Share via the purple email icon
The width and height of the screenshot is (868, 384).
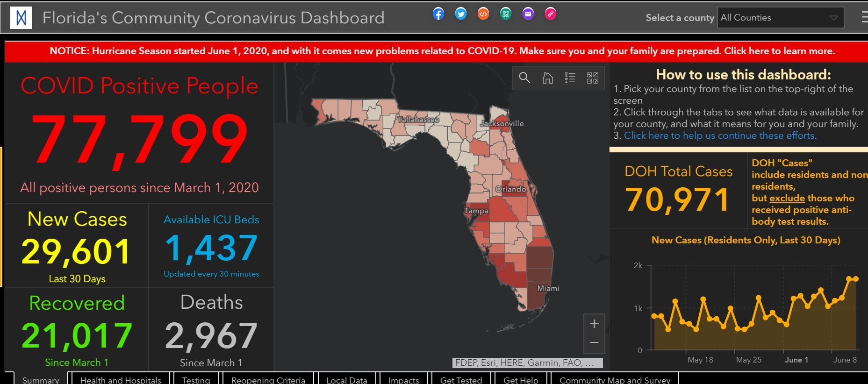[528, 14]
